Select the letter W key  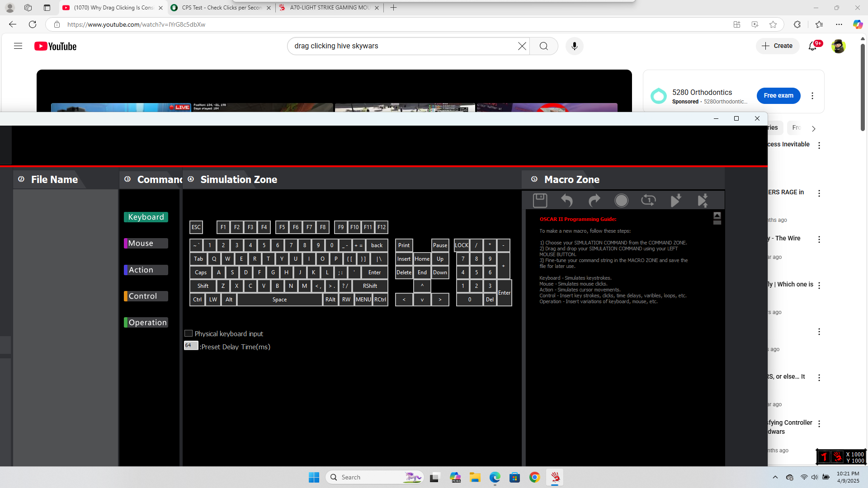pos(227,259)
